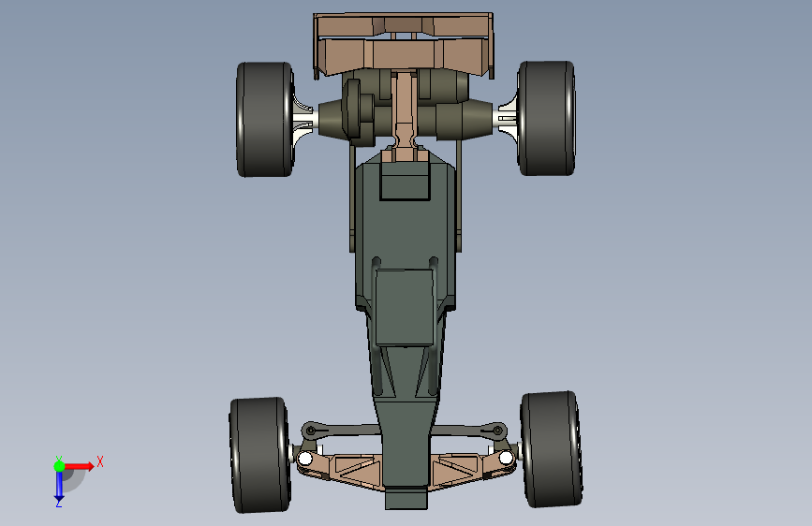Viewport: 812px width, 526px height.
Task: Pick the white ball joint near right front wheel
Action: 506,457
